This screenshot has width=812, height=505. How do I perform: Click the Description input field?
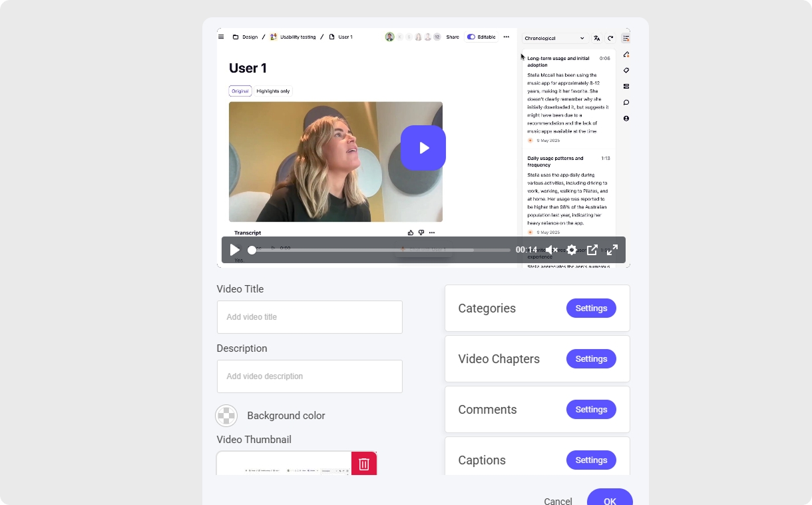pyautogui.click(x=309, y=376)
